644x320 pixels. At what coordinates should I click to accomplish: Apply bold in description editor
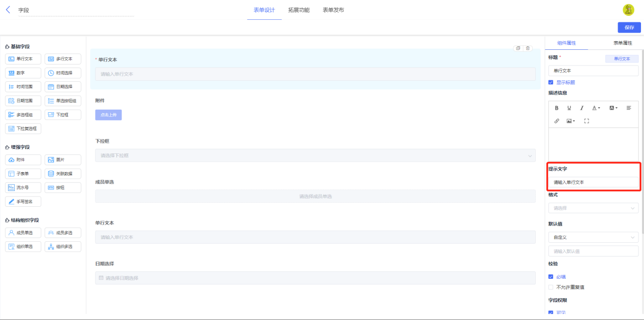pyautogui.click(x=557, y=108)
